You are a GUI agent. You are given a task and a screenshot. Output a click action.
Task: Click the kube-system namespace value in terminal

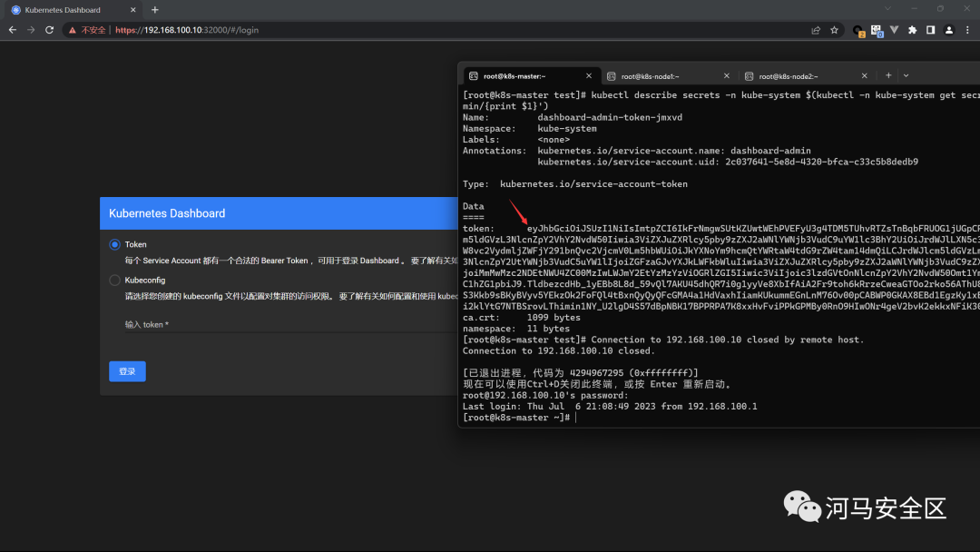tap(567, 129)
